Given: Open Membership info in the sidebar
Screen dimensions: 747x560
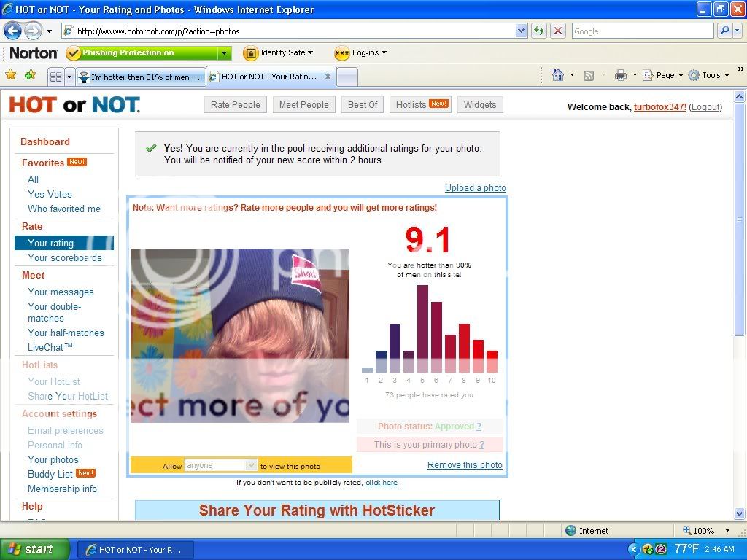Looking at the screenshot, I should [x=62, y=489].
